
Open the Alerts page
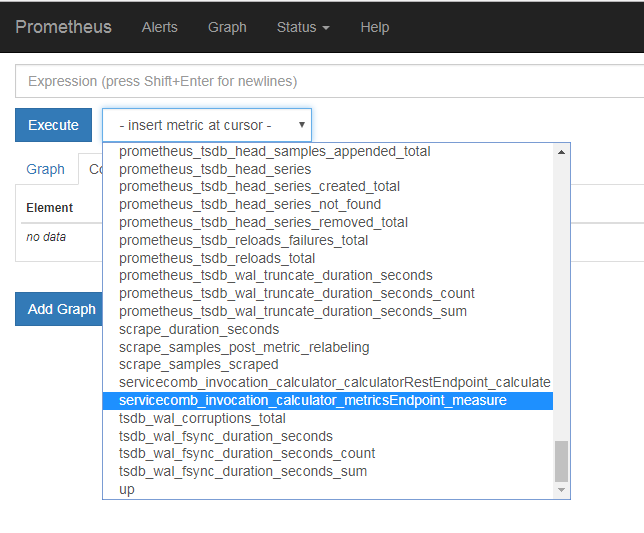160,28
